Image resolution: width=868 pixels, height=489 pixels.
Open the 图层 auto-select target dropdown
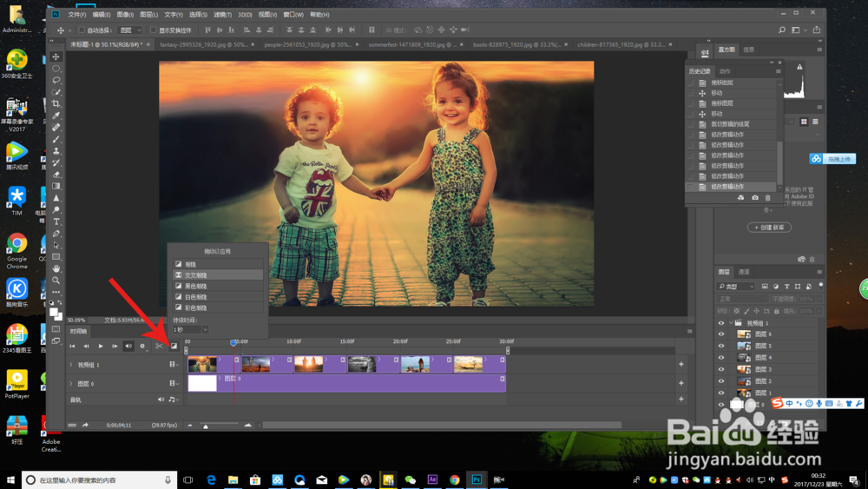pyautogui.click(x=128, y=30)
